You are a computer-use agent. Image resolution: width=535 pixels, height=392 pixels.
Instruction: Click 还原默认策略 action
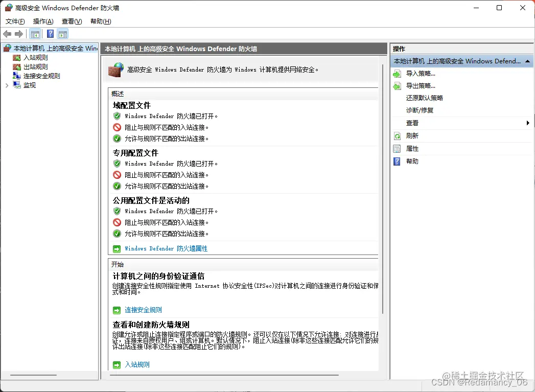(x=425, y=98)
